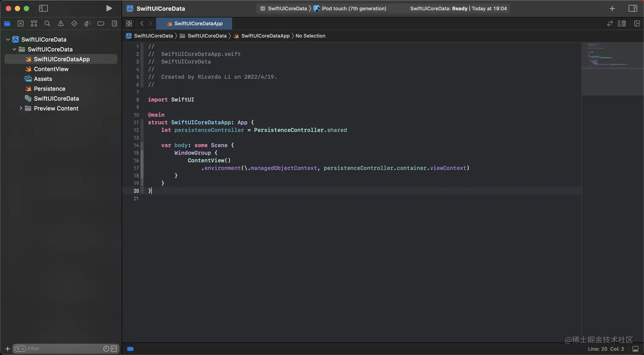Open the source control navigator icon
The height and width of the screenshot is (355, 644).
20,23
